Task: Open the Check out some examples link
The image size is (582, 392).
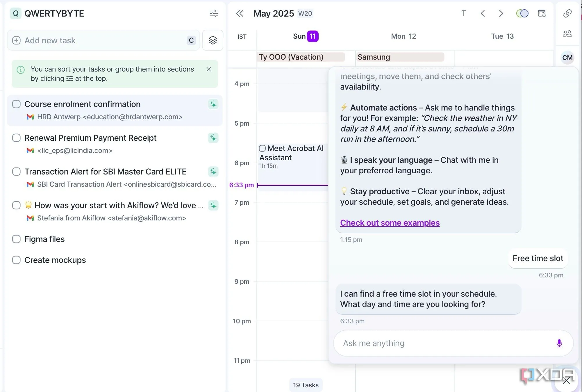Action: 390,223
